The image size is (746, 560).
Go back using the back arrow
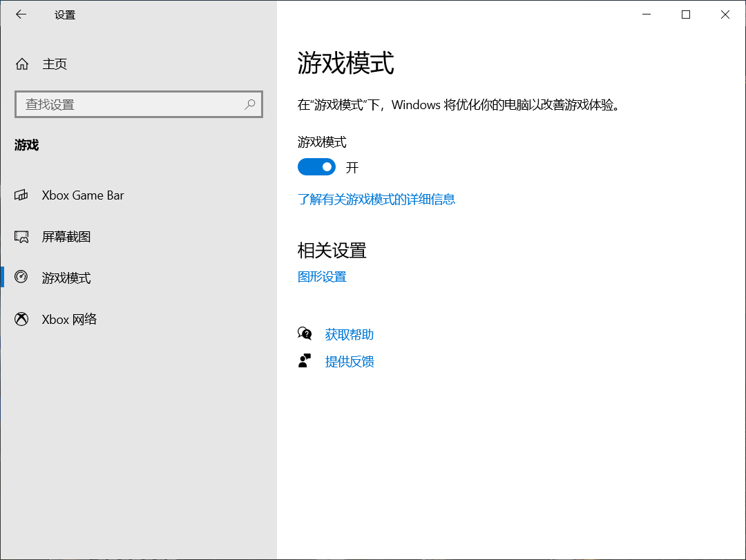[21, 15]
